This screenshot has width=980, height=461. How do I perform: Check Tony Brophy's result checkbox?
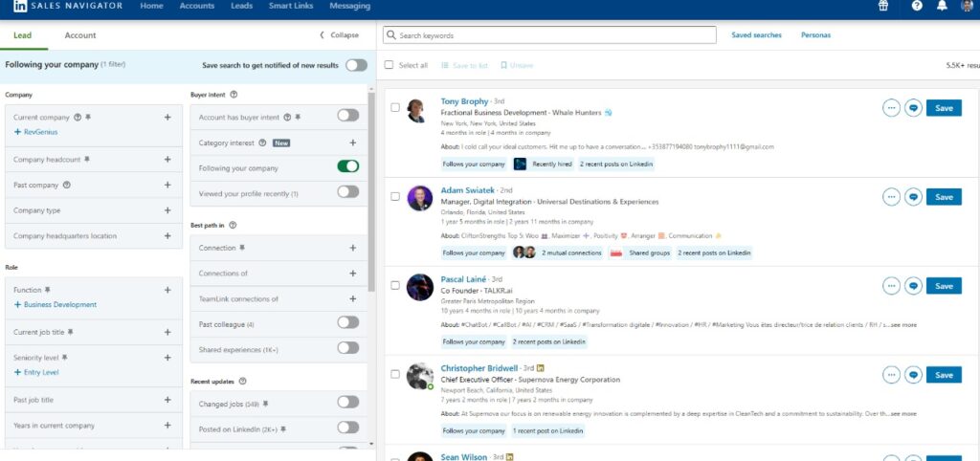[x=395, y=107]
